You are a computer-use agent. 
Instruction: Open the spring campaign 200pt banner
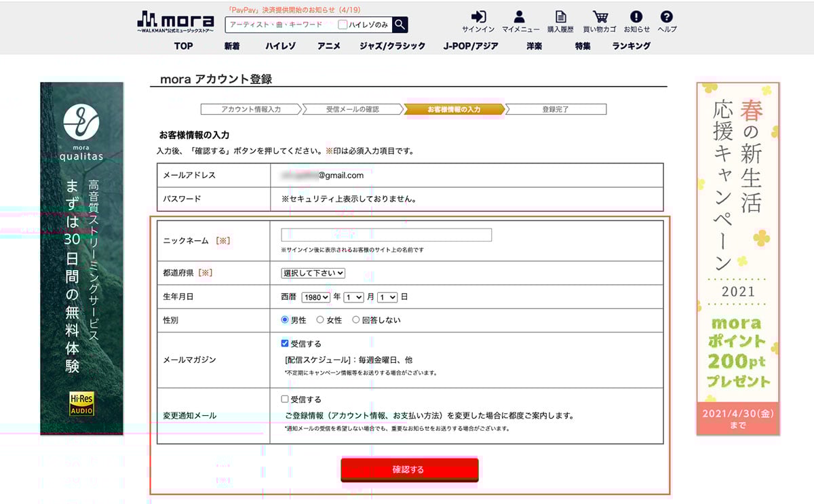coord(738,258)
